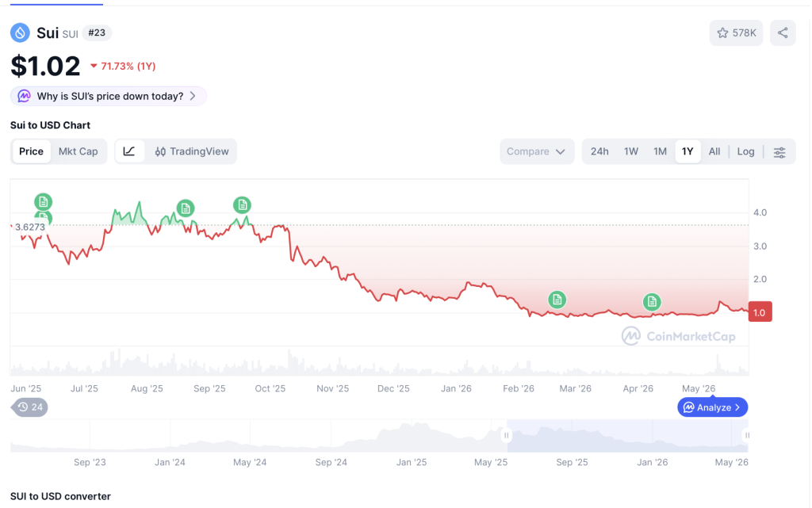Set chart range to 1Y
The width and height of the screenshot is (812, 508).
(688, 151)
